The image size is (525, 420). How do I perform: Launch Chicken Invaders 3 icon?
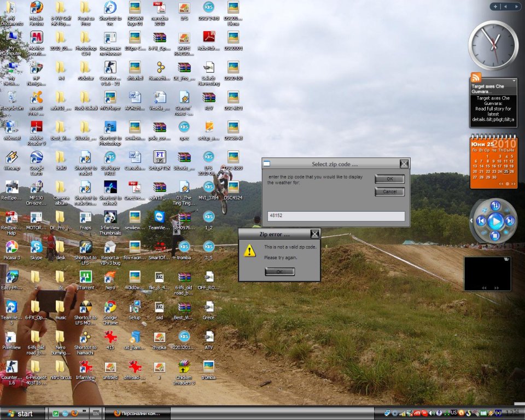184,367
